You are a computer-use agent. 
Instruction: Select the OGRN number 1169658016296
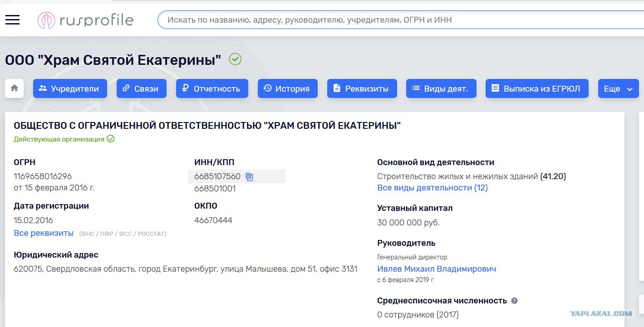coord(43,176)
